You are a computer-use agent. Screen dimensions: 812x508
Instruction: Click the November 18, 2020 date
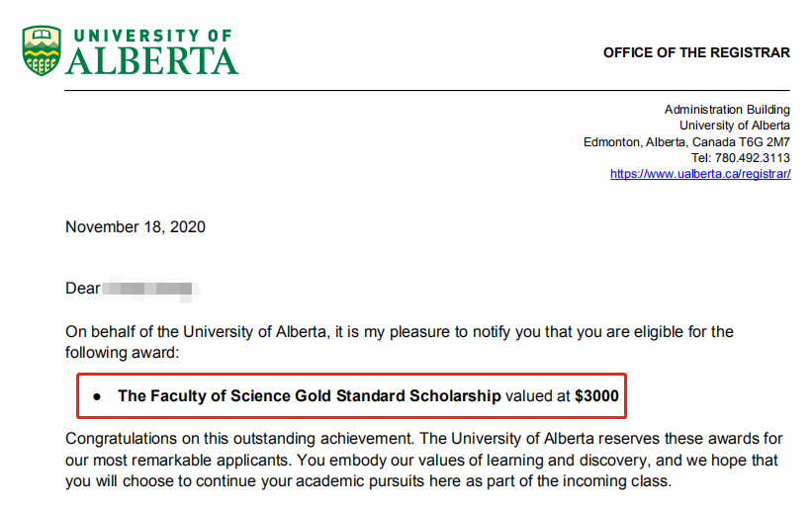(135, 227)
